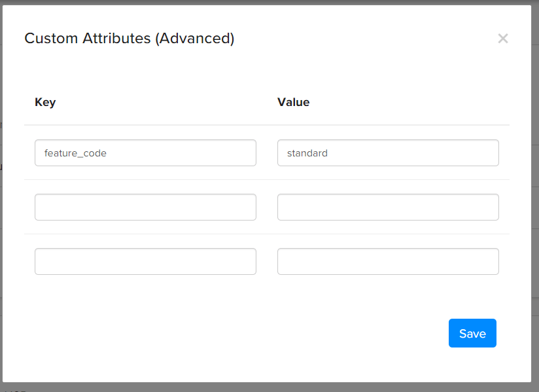The image size is (539, 392).
Task: Close the Custom Attributes dialog
Action: click(x=502, y=38)
